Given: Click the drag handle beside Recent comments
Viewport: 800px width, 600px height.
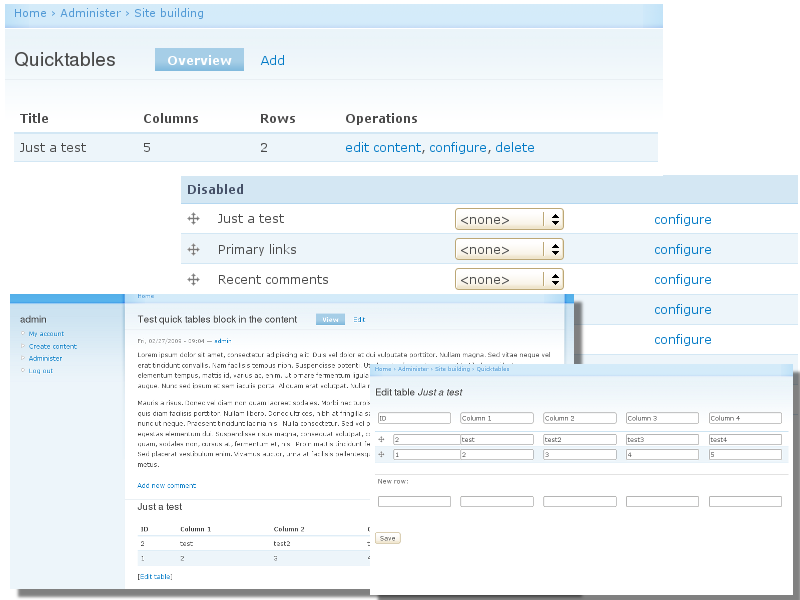Looking at the screenshot, I should 192,278.
